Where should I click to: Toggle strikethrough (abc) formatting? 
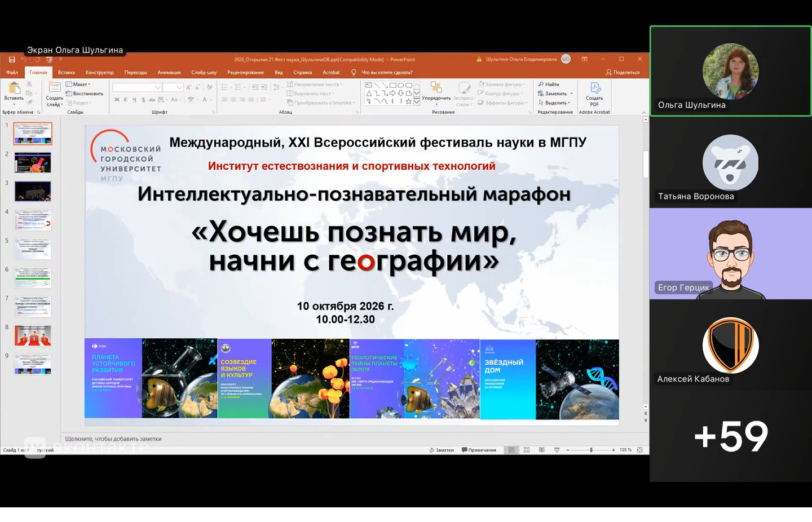pos(152,100)
